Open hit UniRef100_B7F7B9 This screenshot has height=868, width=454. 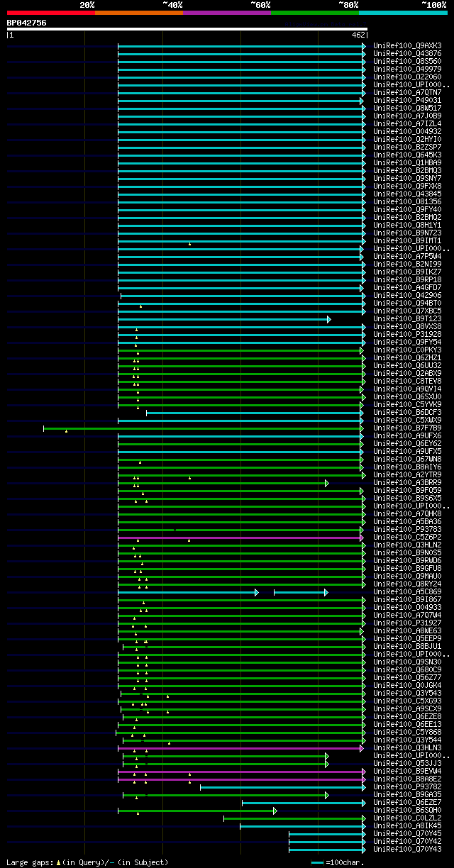407,428
